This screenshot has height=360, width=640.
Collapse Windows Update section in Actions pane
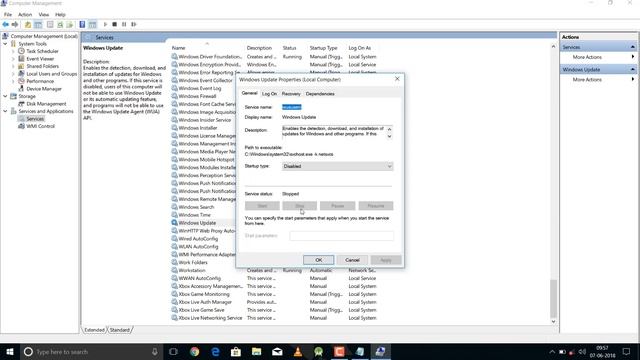pyautogui.click(x=633, y=69)
